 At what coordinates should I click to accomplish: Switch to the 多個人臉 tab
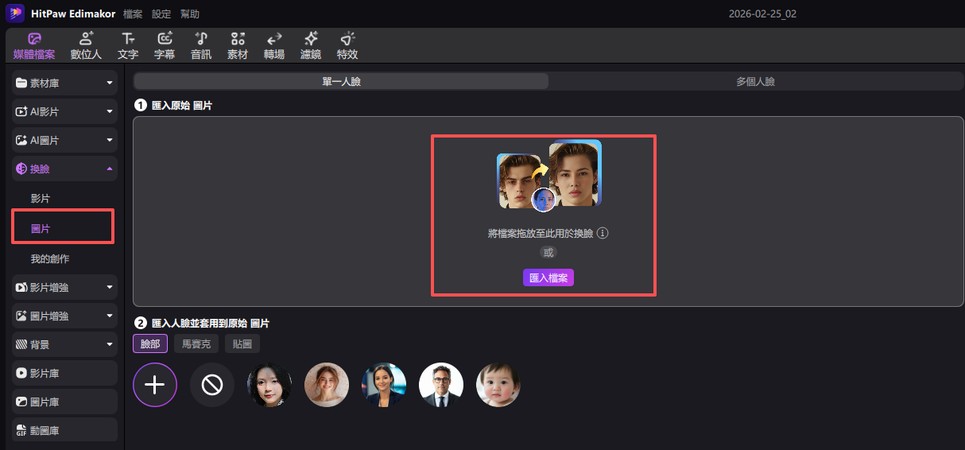(755, 82)
